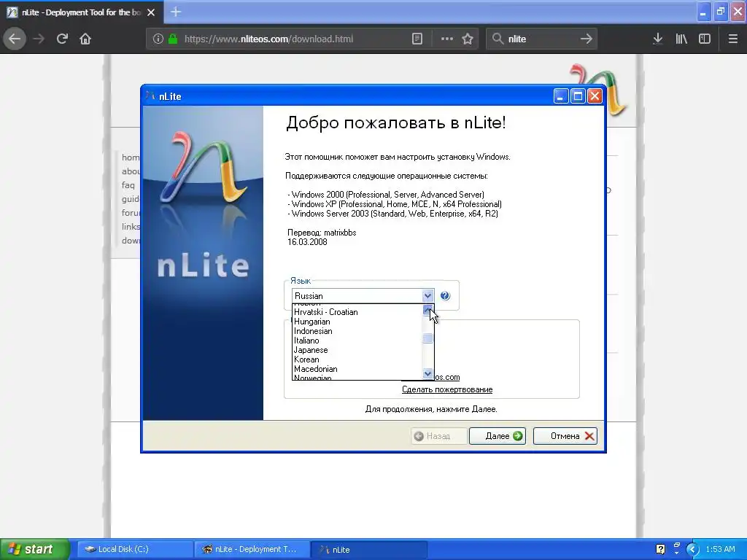747x560 pixels.
Task: Open a new browser tab with plus
Action: (176, 12)
